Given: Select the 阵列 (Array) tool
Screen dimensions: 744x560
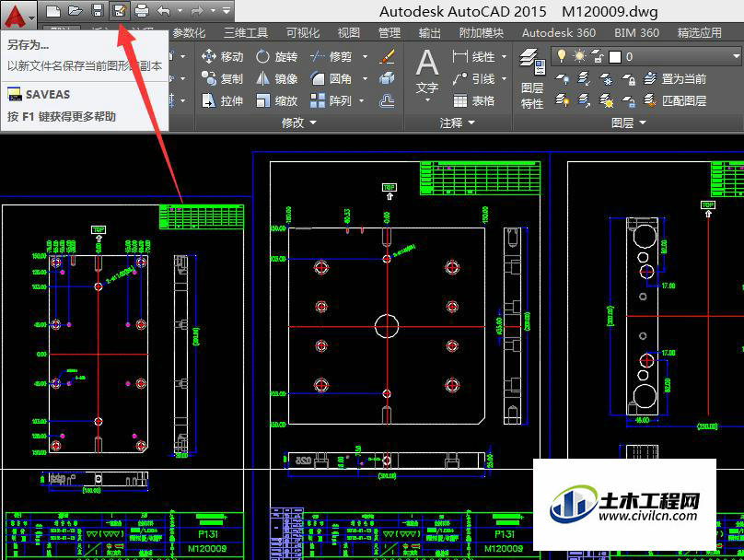Looking at the screenshot, I should pyautogui.click(x=331, y=100).
